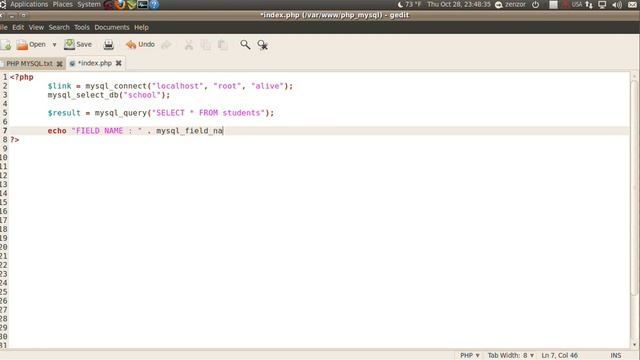Image resolution: width=640 pixels, height=360 pixels.
Task: Click the $result variable on line 5
Action: 64,113
